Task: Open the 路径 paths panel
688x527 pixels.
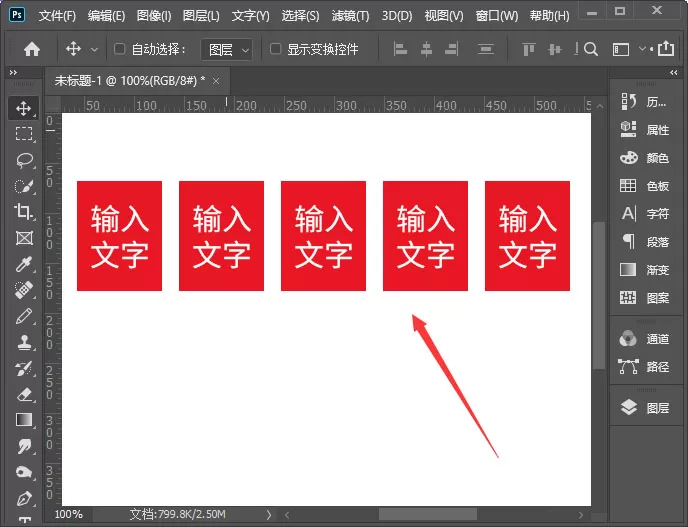Action: pyautogui.click(x=644, y=366)
